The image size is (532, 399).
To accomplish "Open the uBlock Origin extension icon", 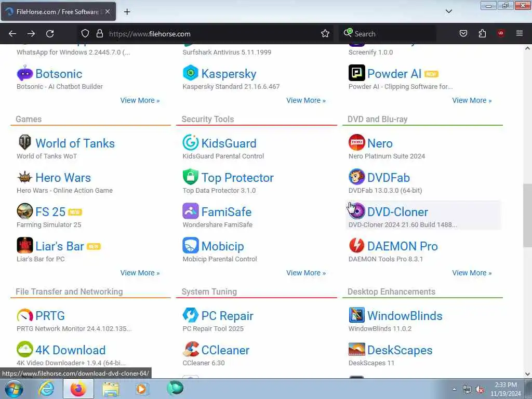I will click(x=501, y=33).
